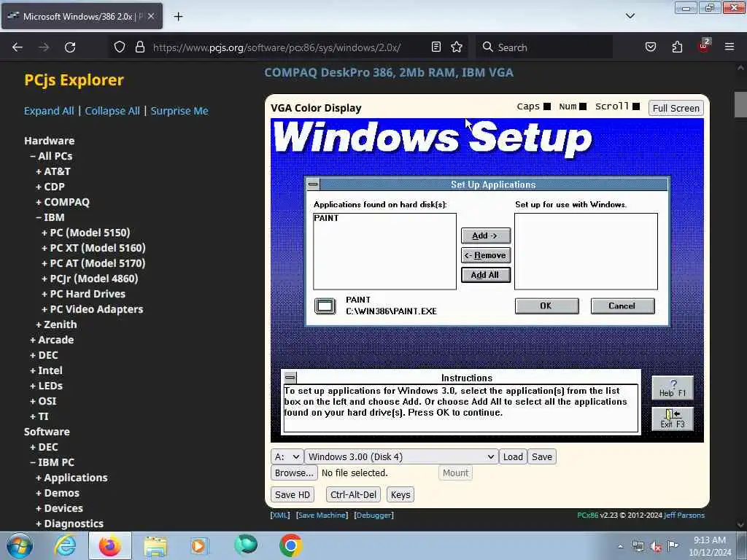This screenshot has width=747, height=560.
Task: Click the muted volume tray icon
Action: tap(656, 547)
